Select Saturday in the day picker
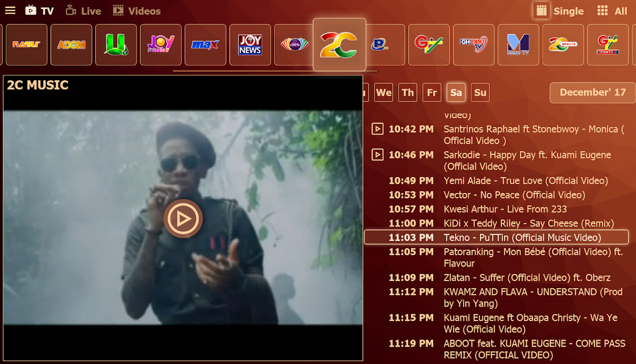This screenshot has height=364, width=636. pos(456,92)
